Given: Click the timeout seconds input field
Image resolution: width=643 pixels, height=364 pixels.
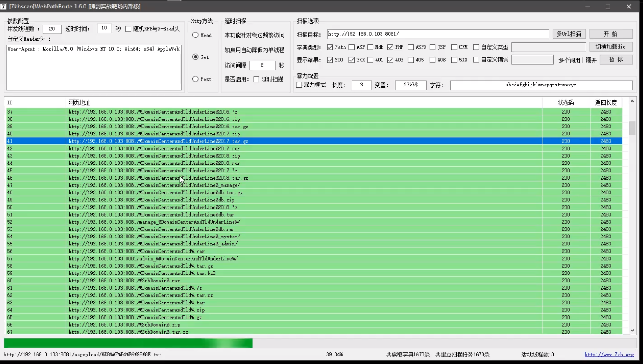Looking at the screenshot, I should pos(104,29).
